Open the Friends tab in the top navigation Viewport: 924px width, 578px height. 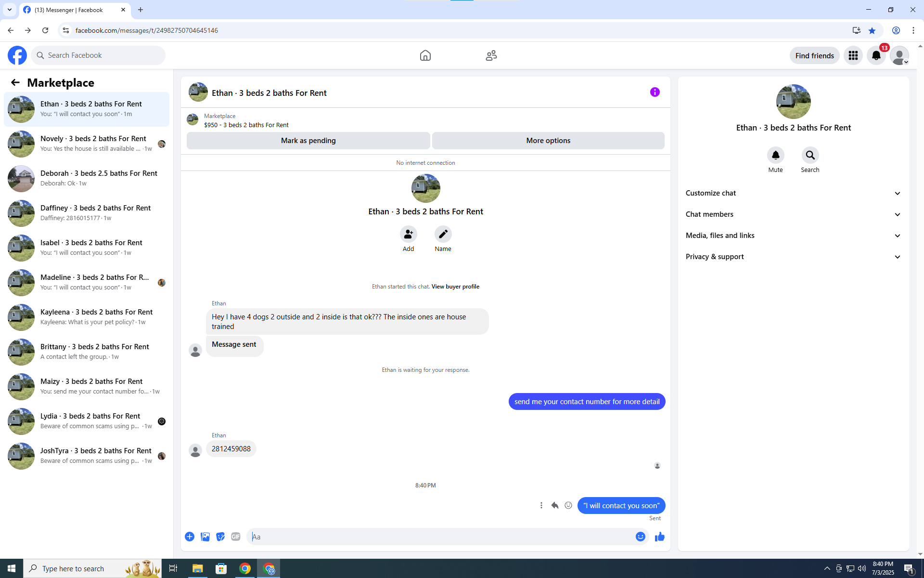491,55
